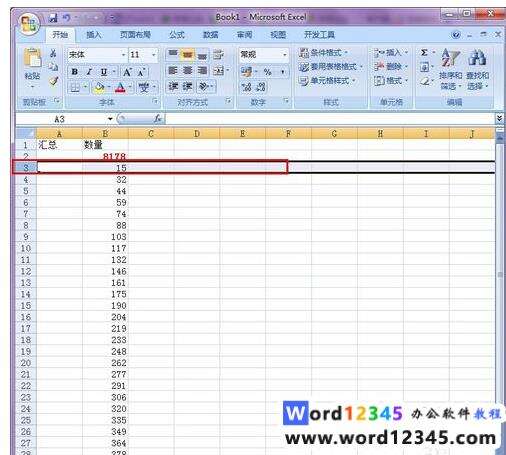The image size is (506, 455).
Task: Click the Help question mark icon
Action: coord(456,35)
